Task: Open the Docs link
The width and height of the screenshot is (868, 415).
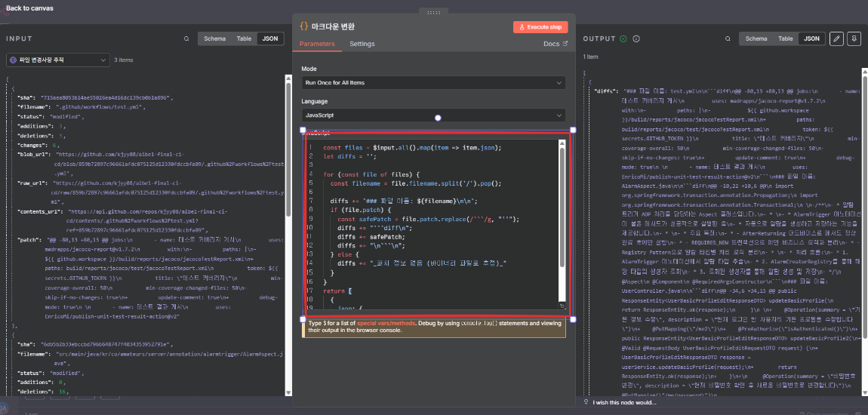Action: pos(551,44)
